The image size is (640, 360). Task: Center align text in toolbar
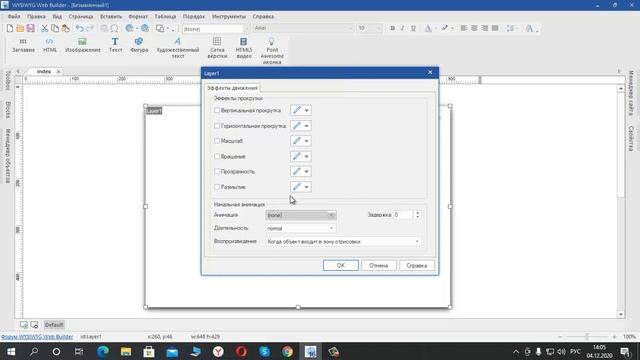click(x=474, y=28)
